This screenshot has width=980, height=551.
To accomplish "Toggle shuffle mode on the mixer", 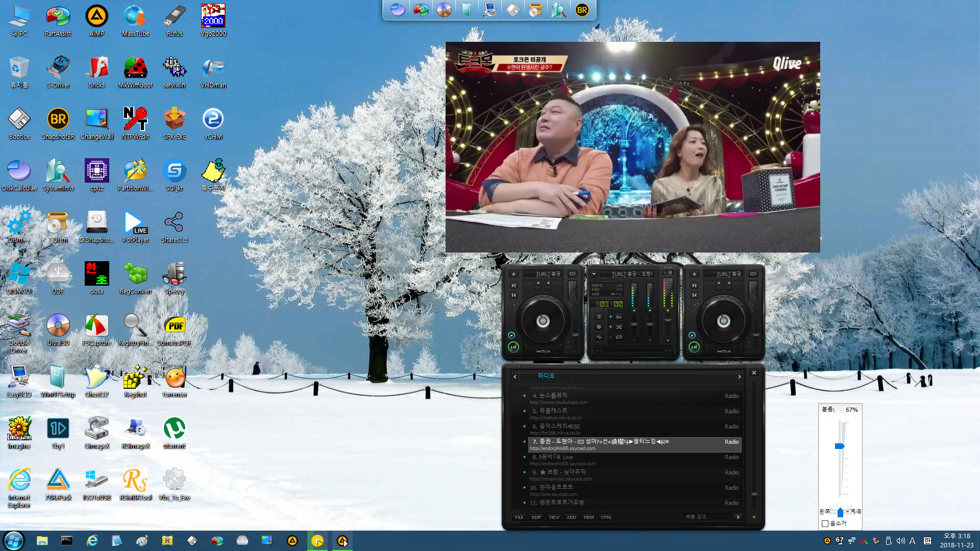I will tap(619, 327).
